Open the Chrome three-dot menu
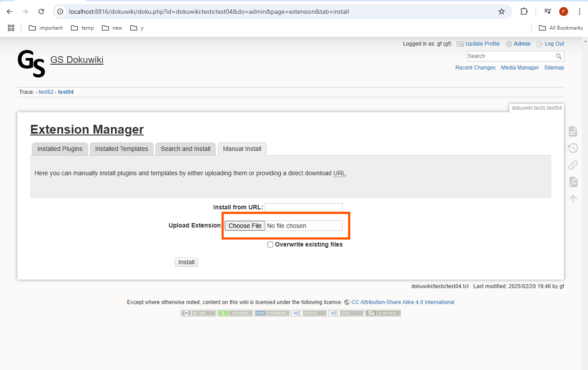 point(580,12)
